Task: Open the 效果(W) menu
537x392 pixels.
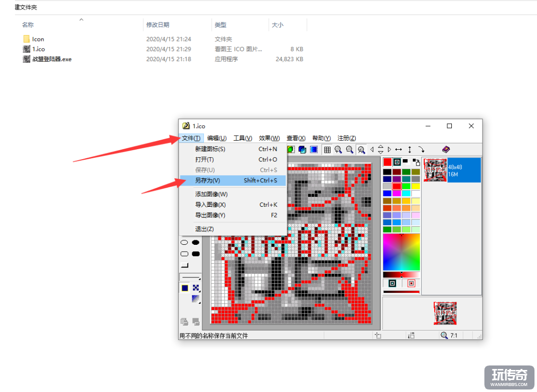Action: pos(269,138)
